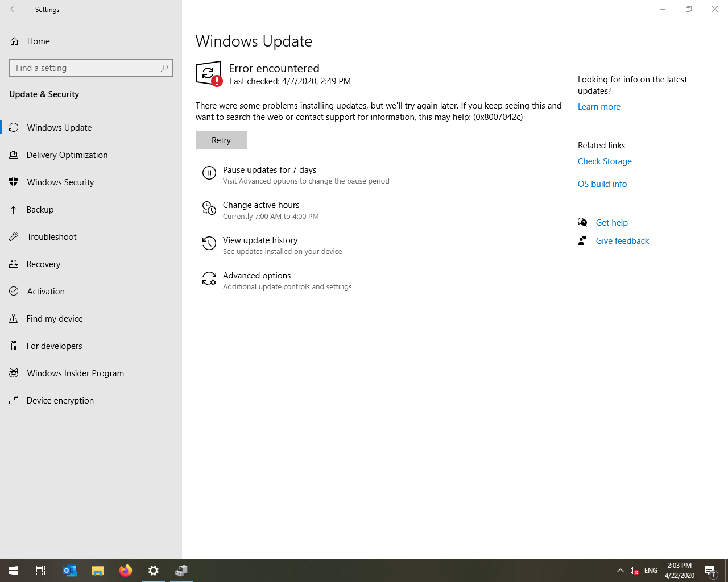Open the Activation section
728x582 pixels.
click(91, 291)
